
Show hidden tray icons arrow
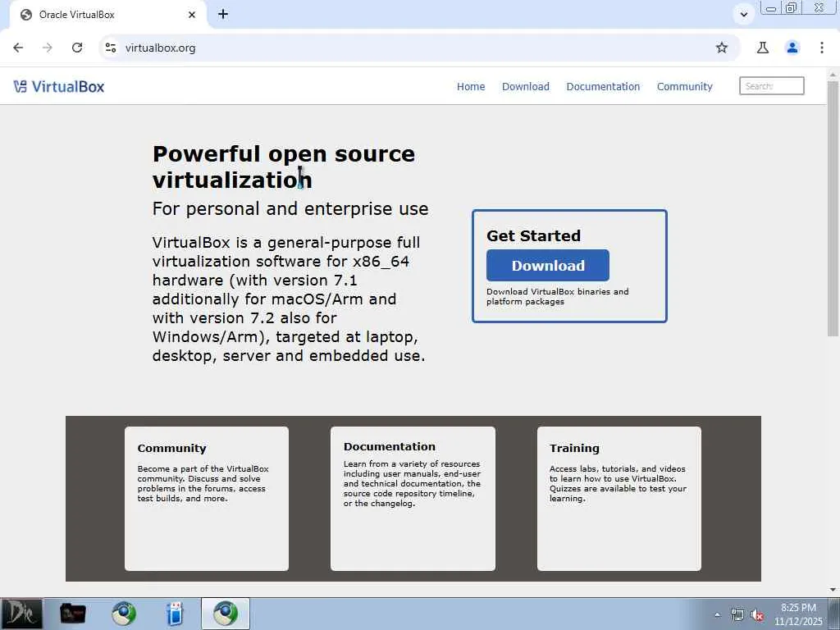click(x=717, y=614)
